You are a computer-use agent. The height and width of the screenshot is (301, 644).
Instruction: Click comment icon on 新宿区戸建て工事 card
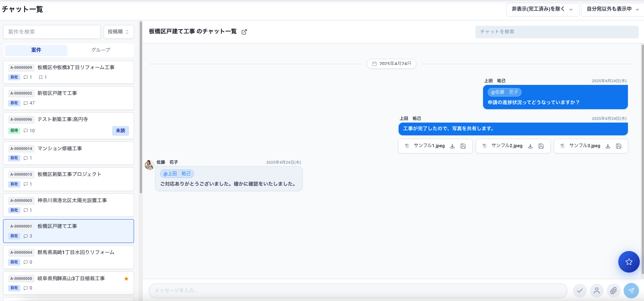(x=26, y=103)
